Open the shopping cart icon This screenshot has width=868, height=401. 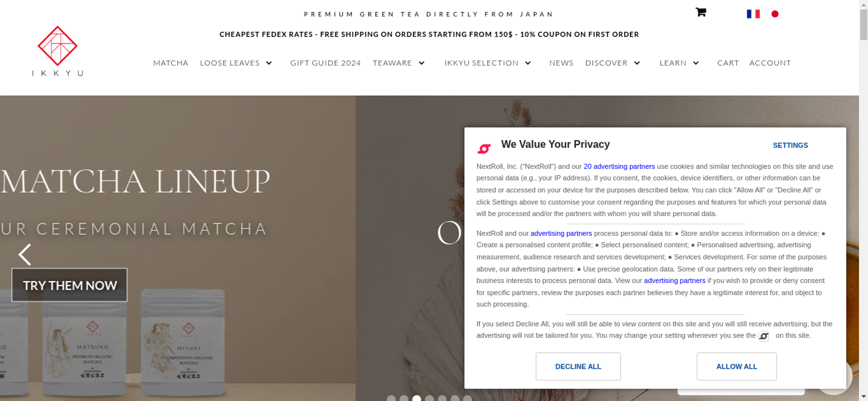(x=700, y=12)
